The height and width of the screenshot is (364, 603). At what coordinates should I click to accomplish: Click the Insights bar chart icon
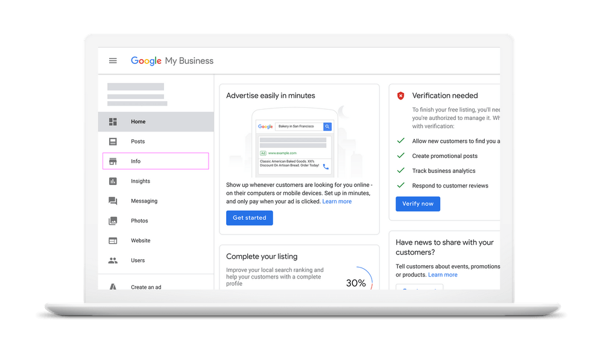coord(113,181)
